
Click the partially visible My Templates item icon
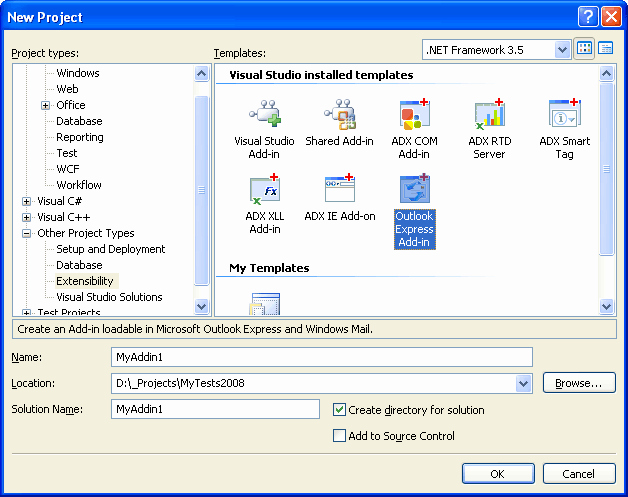click(x=264, y=304)
